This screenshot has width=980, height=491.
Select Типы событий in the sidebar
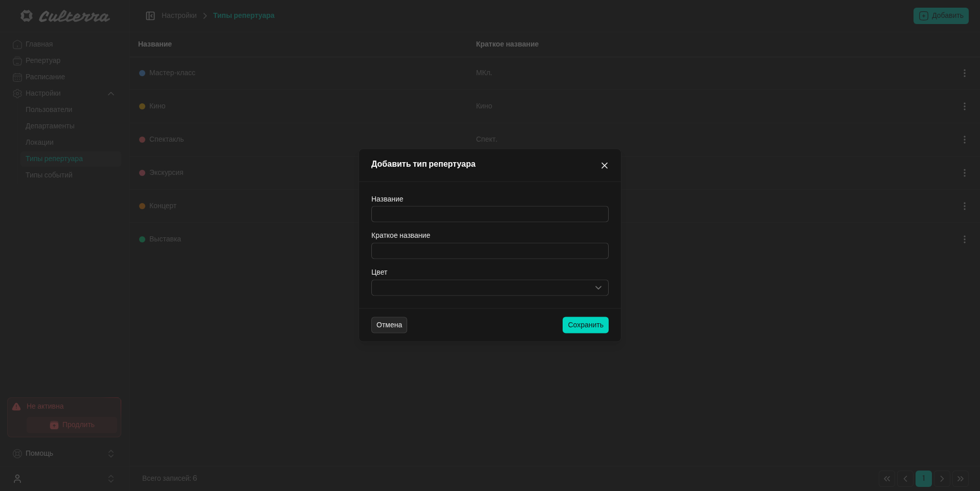point(49,175)
